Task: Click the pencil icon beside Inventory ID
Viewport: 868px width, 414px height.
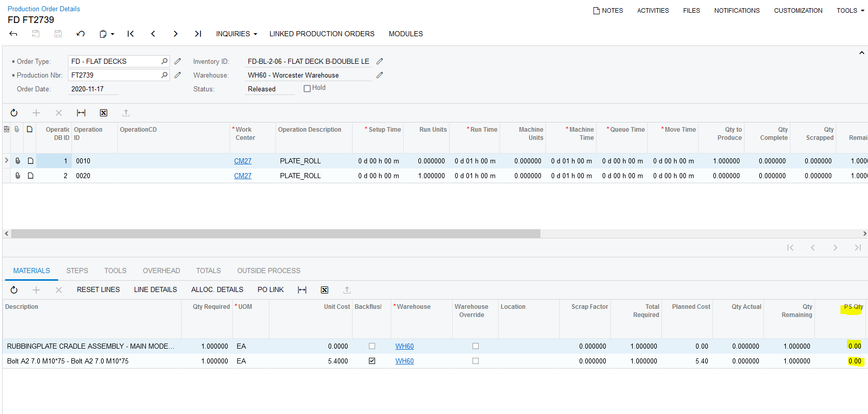Action: pyautogui.click(x=380, y=61)
